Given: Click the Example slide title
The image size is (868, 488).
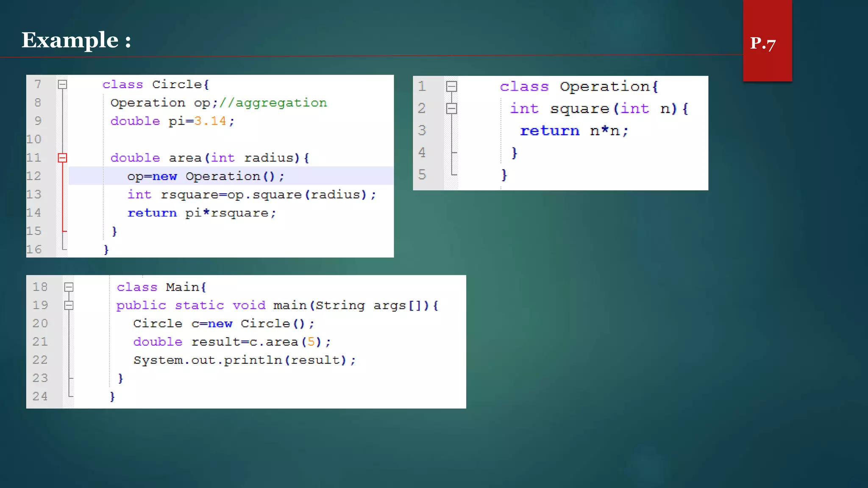Looking at the screenshot, I should pos(76,40).
